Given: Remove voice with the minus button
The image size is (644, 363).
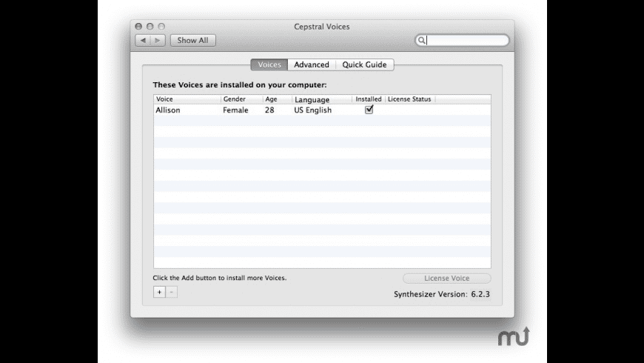Looking at the screenshot, I should 171,292.
